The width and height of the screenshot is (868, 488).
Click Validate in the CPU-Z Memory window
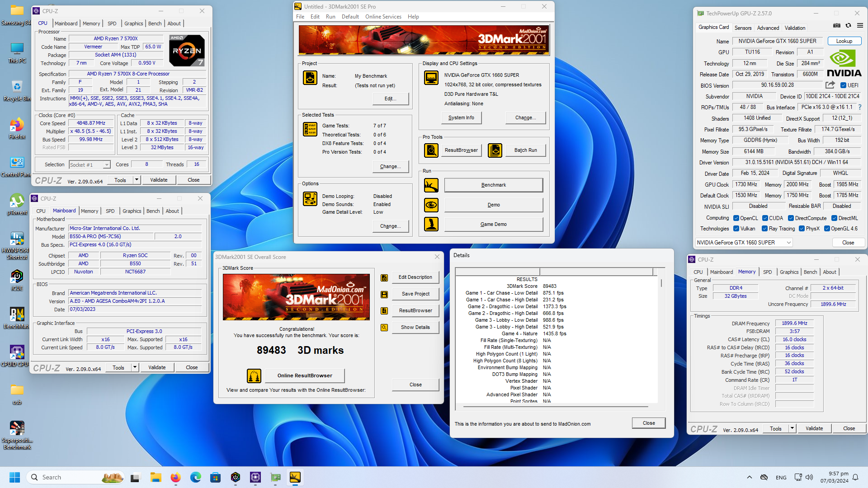pyautogui.click(x=814, y=428)
